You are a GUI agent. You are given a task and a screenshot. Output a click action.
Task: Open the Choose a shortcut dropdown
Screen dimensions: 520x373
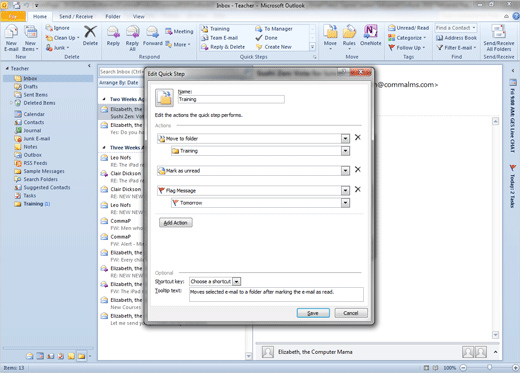(236, 282)
